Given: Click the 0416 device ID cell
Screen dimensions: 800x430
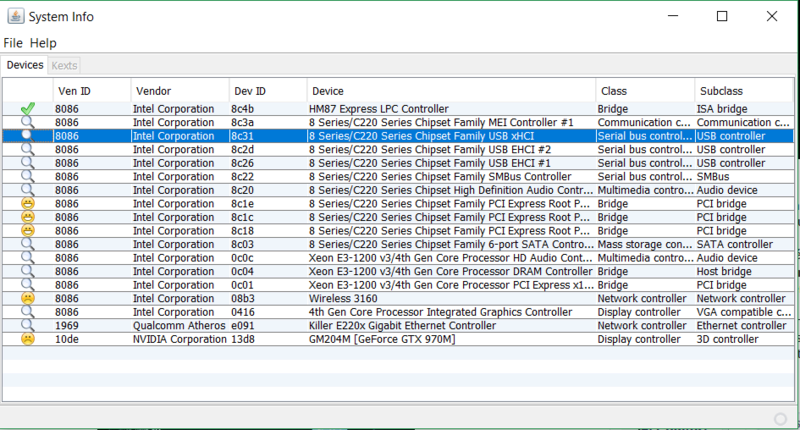Looking at the screenshot, I should [242, 312].
